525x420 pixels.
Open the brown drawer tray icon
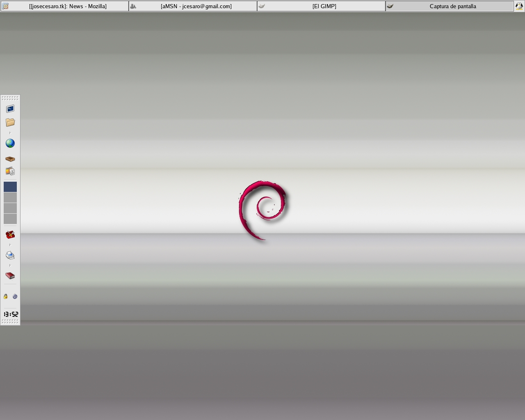[x=10, y=159]
